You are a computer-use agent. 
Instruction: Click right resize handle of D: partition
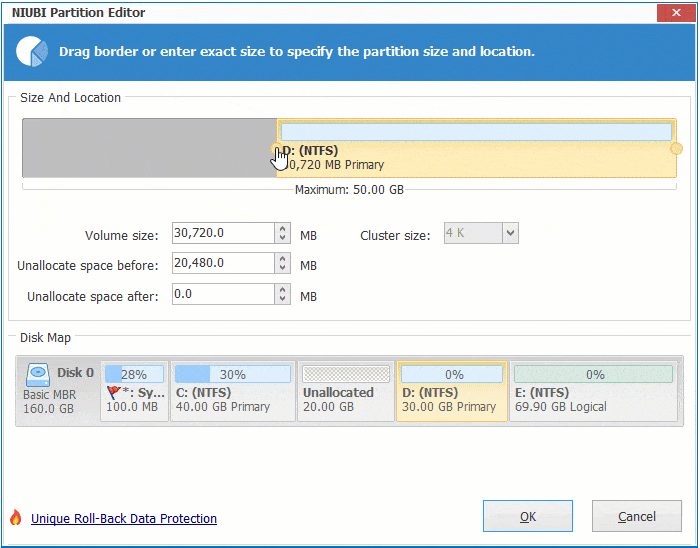tap(676, 149)
